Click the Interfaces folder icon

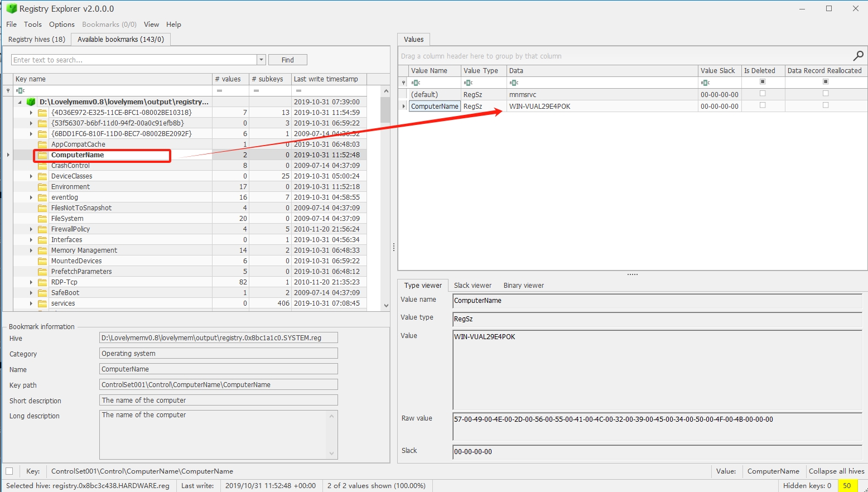pyautogui.click(x=42, y=240)
